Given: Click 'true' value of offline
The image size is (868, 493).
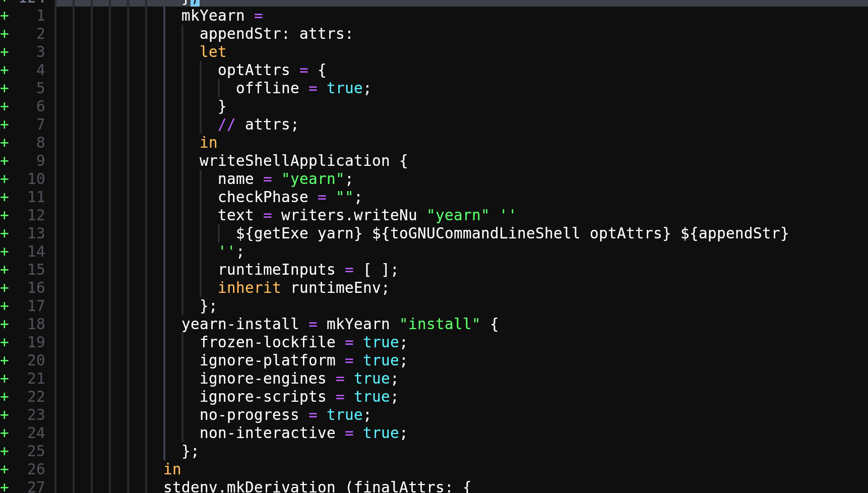Looking at the screenshot, I should point(344,89).
